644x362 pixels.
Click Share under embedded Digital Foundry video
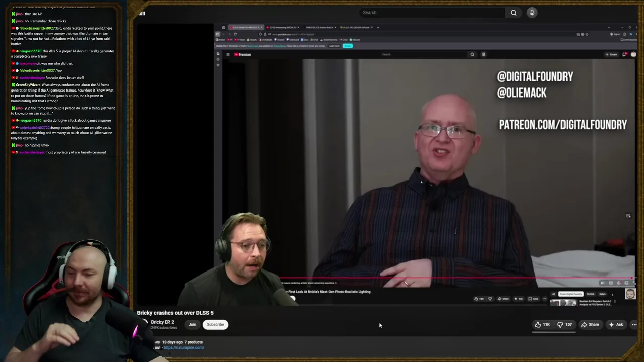tap(503, 299)
